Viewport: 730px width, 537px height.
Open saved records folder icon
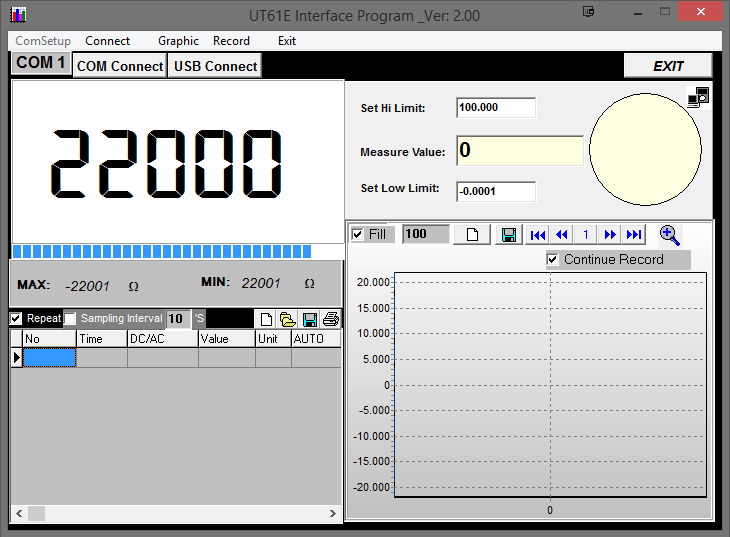(x=287, y=319)
